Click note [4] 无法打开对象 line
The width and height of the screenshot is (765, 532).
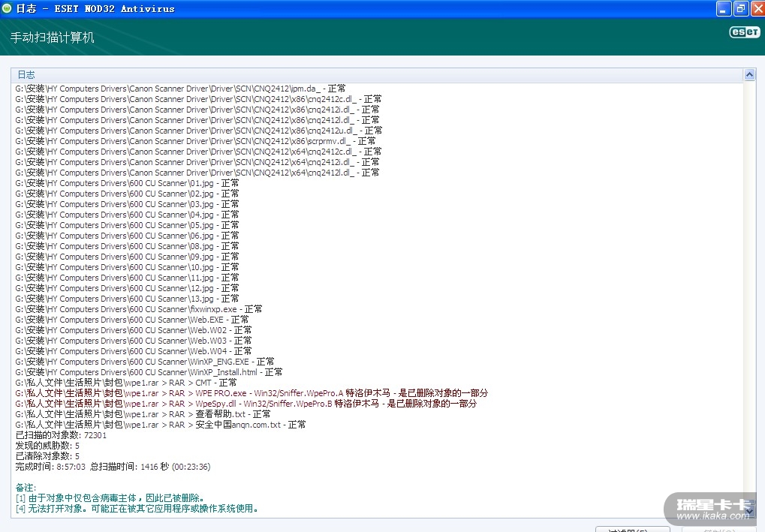point(137,509)
